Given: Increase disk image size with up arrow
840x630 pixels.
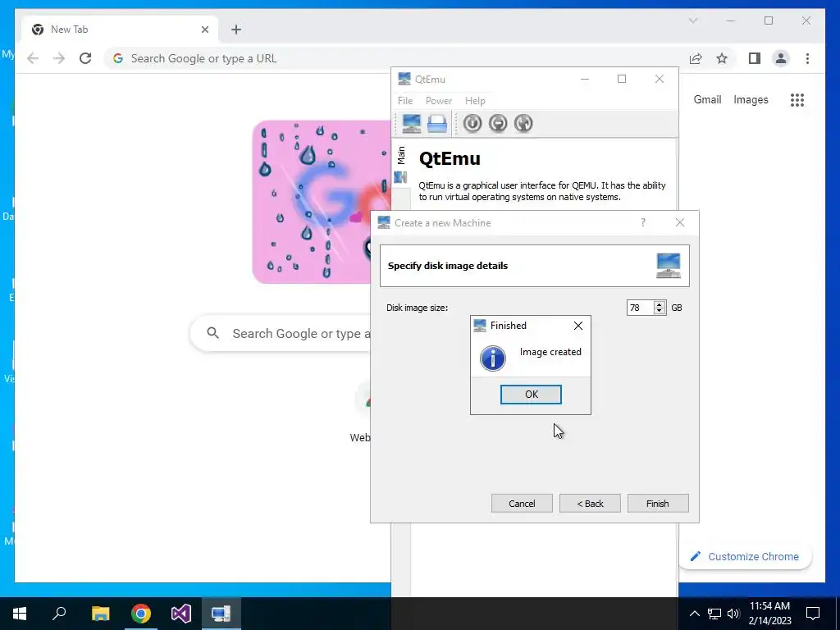Looking at the screenshot, I should click(x=660, y=304).
